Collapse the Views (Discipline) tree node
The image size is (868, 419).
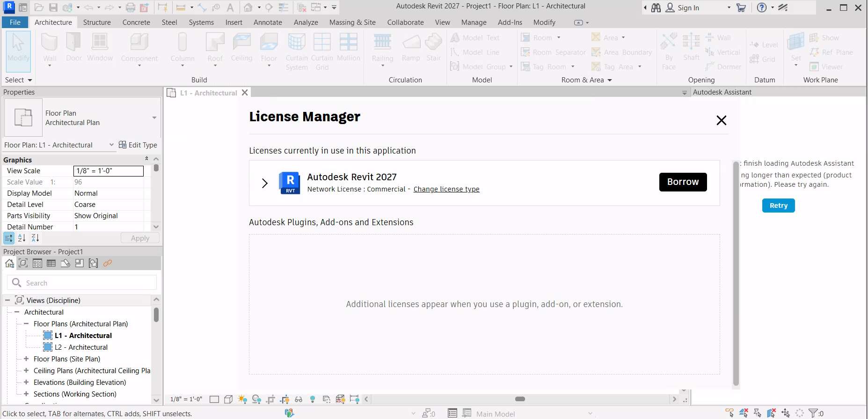click(7, 300)
